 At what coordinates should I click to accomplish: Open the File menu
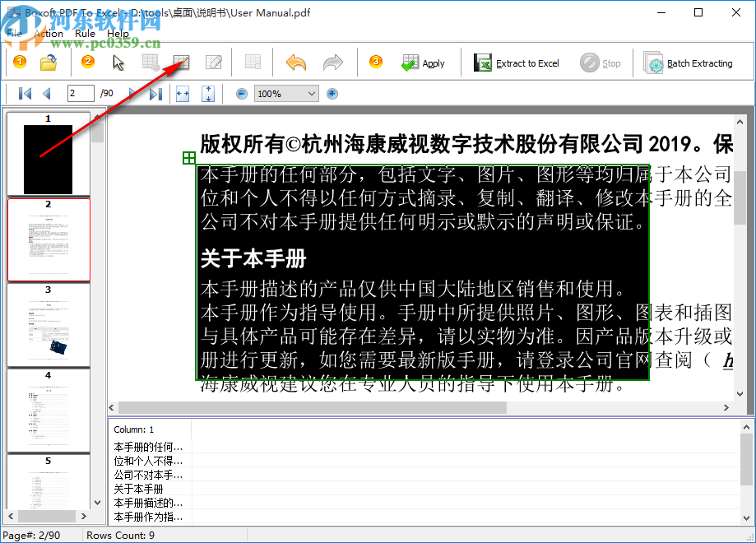point(13,34)
